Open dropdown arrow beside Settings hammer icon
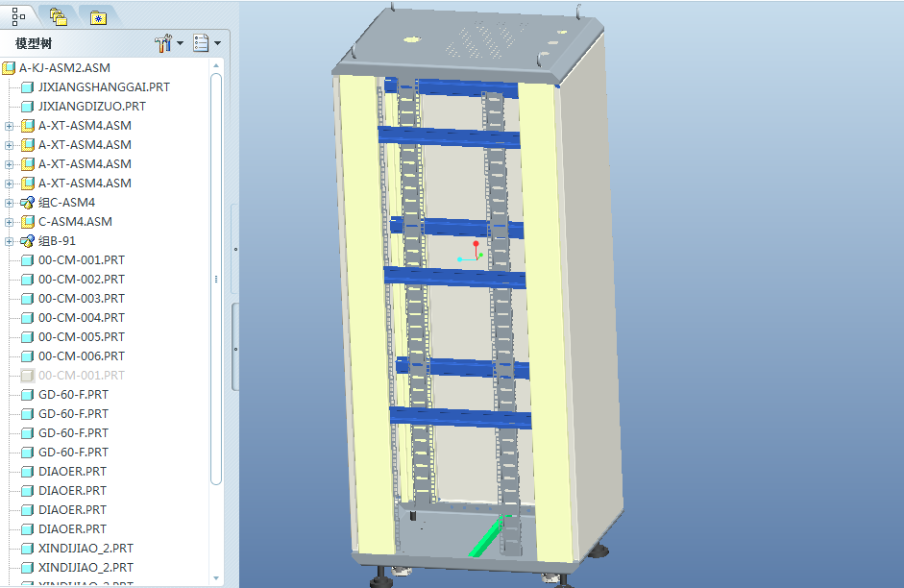The image size is (904, 588). (180, 42)
